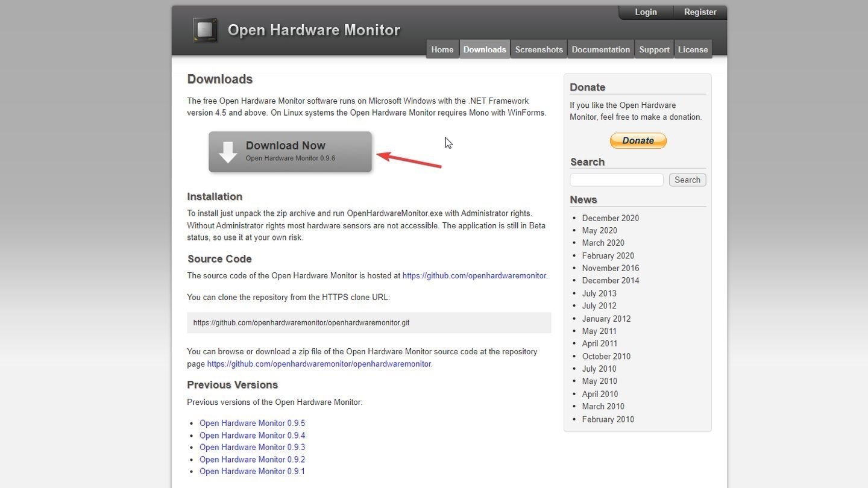Click the Login link

(x=646, y=12)
